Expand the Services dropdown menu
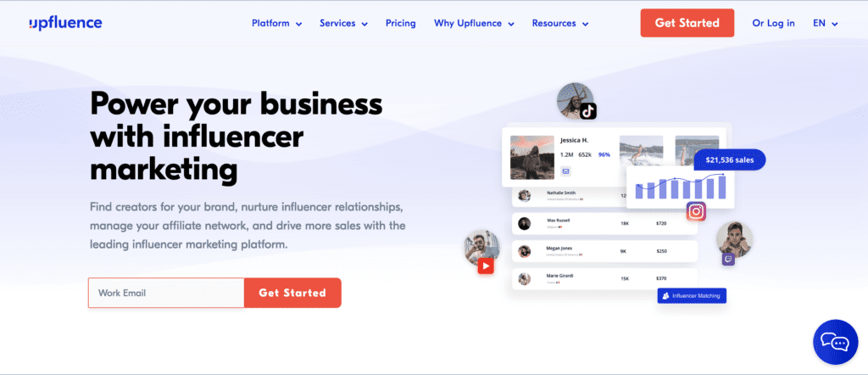Image resolution: width=868 pixels, height=375 pixels. pyautogui.click(x=344, y=23)
